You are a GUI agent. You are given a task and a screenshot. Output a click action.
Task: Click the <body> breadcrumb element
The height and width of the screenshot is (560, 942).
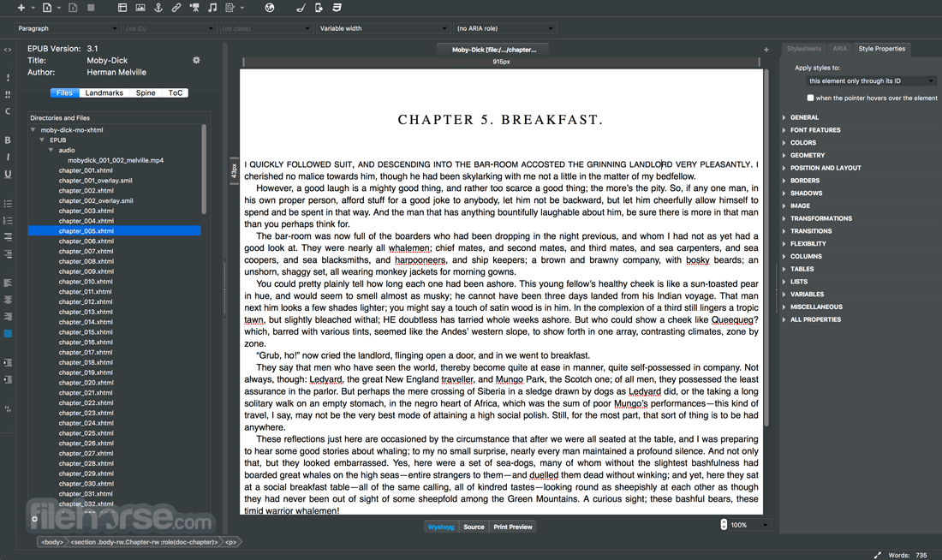[52, 542]
